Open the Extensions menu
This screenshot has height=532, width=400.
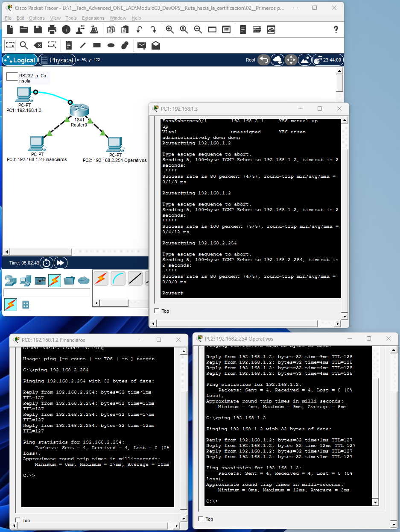(x=93, y=18)
